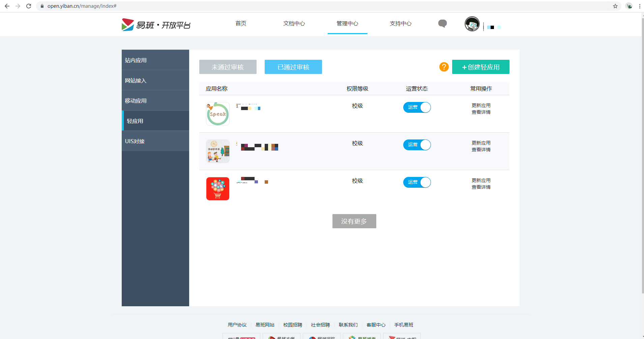Screen dimensions: 644x339
Task: Click the 创建轻应用 button
Action: tap(481, 67)
